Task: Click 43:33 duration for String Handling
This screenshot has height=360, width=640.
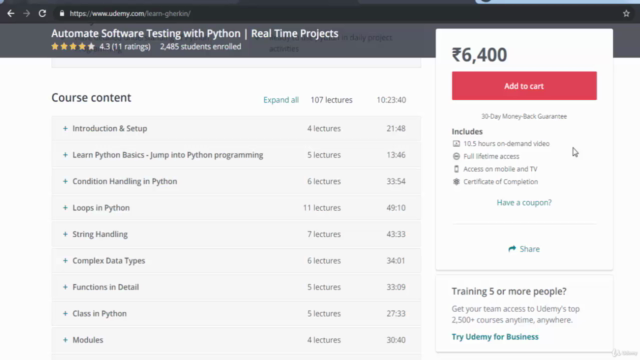Action: tap(396, 234)
